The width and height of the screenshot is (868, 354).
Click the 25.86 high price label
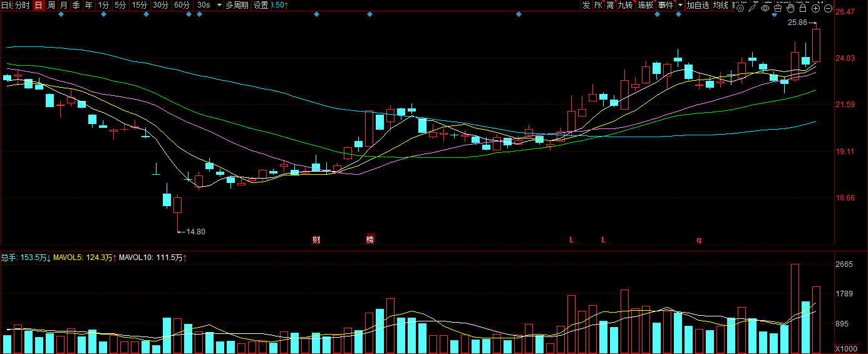click(797, 23)
